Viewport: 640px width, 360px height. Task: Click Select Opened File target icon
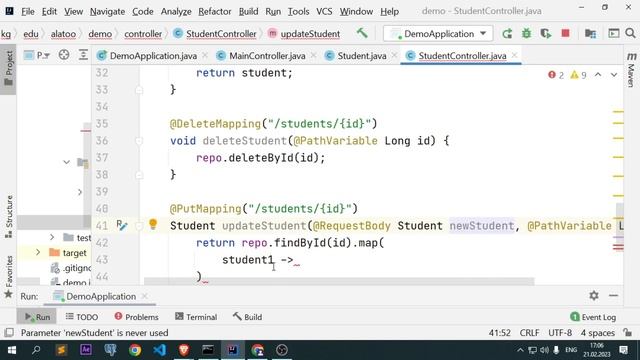tap(64, 55)
